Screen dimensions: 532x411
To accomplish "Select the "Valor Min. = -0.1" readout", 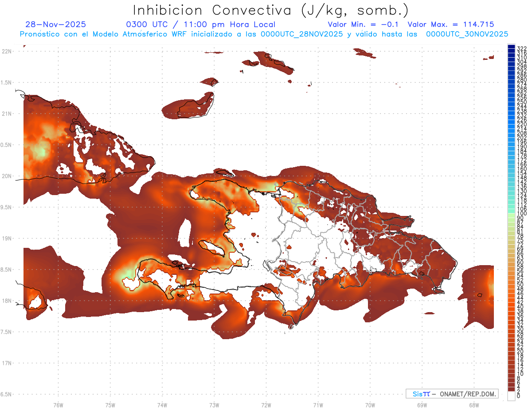I will click(363, 24).
